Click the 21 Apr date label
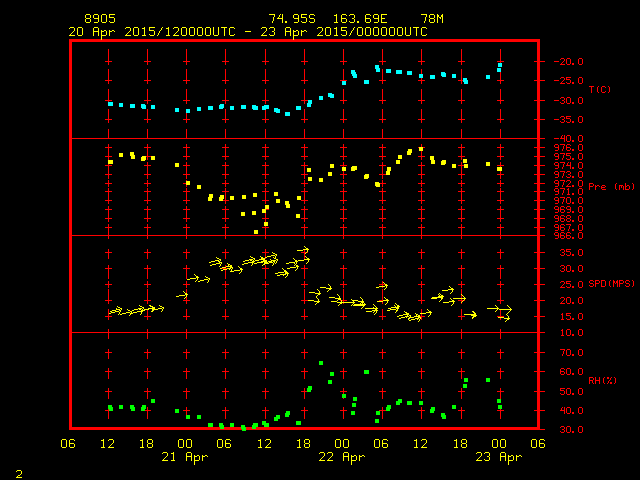The image size is (640, 480). click(x=185, y=457)
